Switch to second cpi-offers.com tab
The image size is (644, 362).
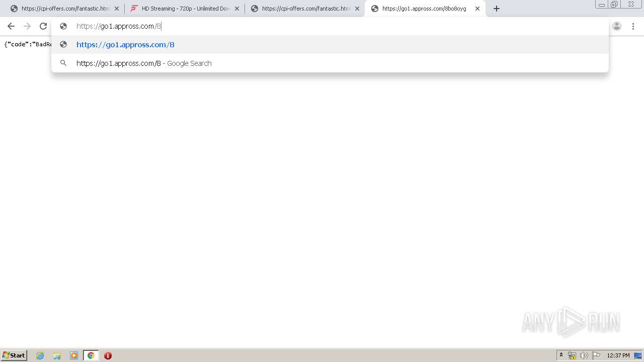305,9
